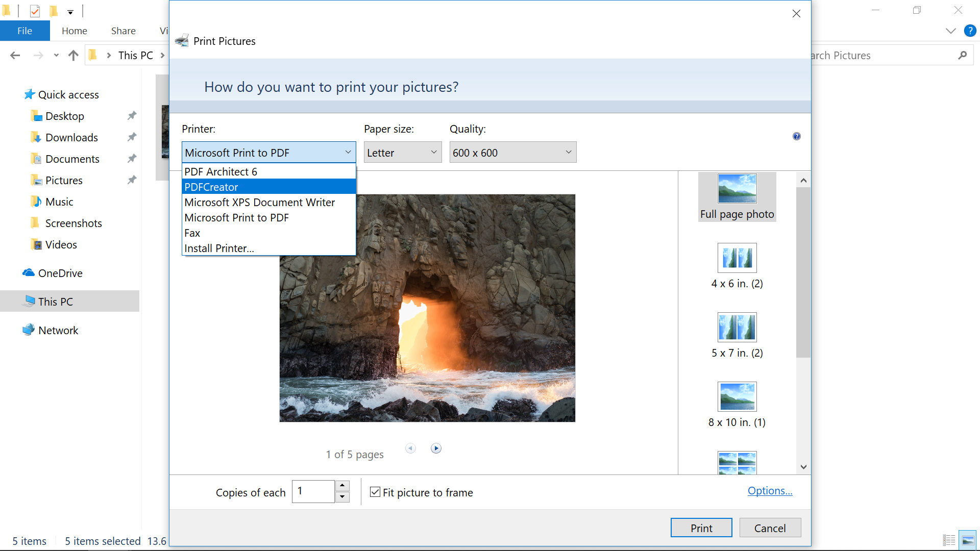This screenshot has width=980, height=551.
Task: Open the Quality dropdown
Action: pos(512,152)
